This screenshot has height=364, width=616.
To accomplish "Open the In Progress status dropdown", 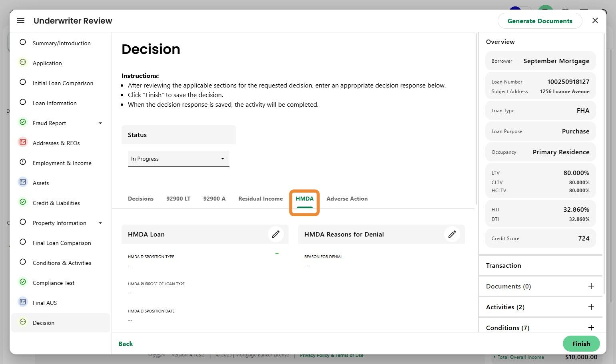I will point(178,159).
